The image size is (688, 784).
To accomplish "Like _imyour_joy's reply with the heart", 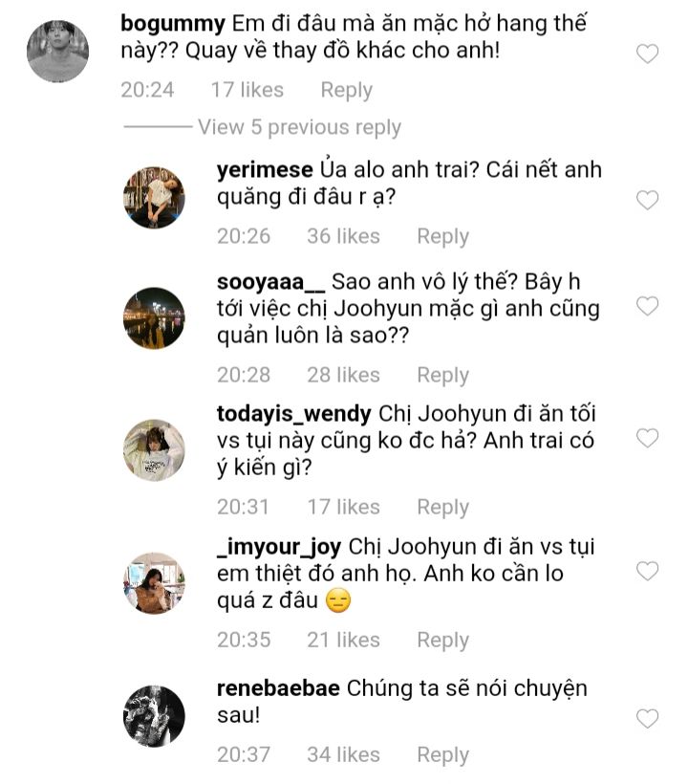I will [x=647, y=572].
